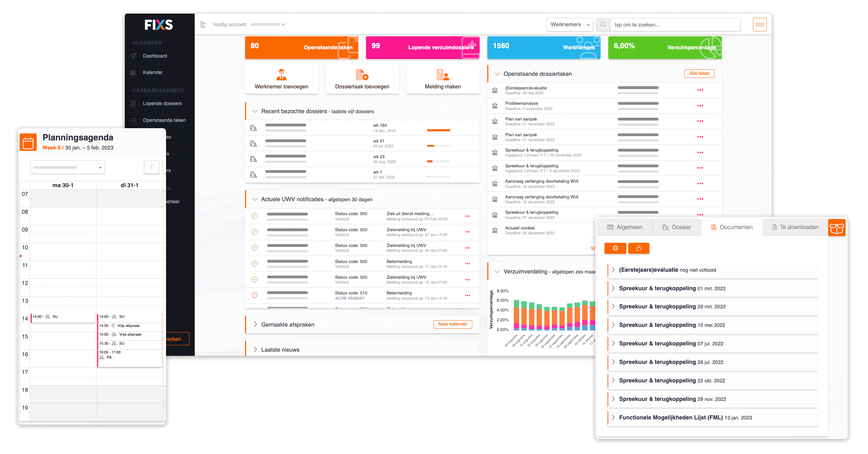868x454 pixels.
Task: Click Openstaande taken sidebar list icon
Action: [x=133, y=120]
